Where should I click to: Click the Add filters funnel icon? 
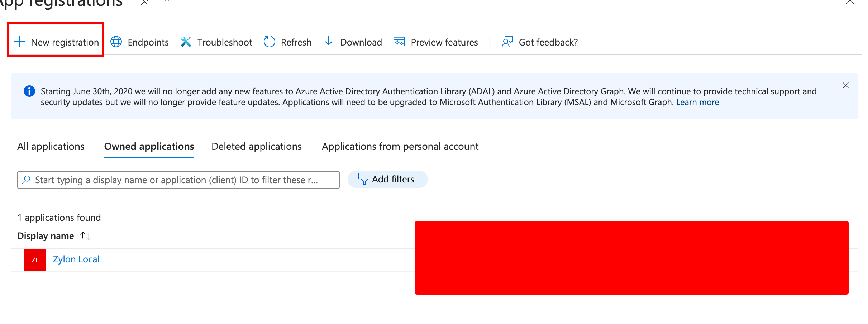[x=362, y=179]
